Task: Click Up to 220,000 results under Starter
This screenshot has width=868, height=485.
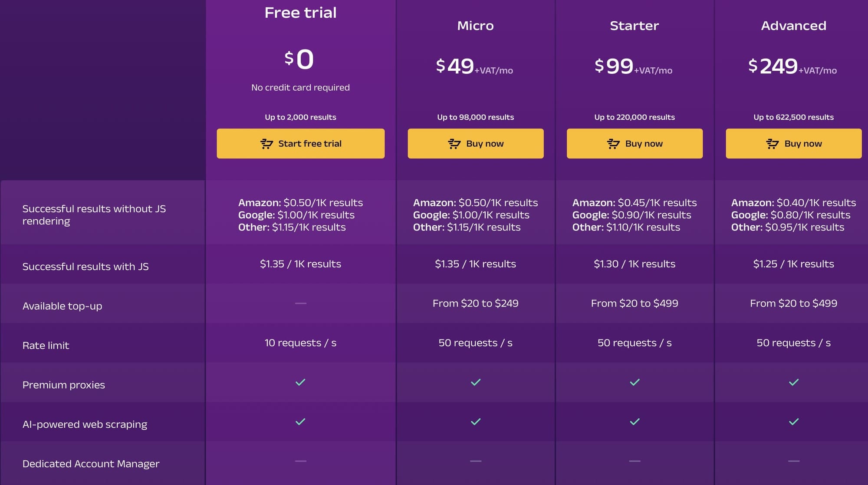Action: pyautogui.click(x=634, y=117)
